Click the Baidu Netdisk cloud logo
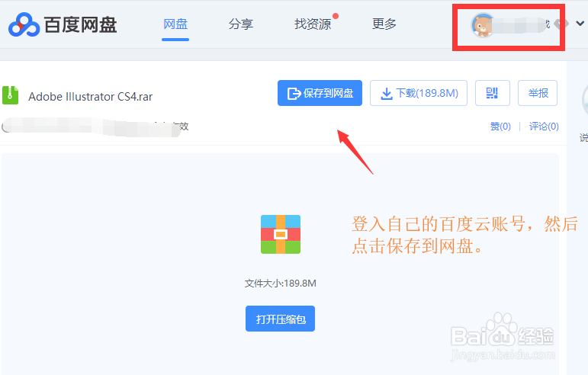This screenshot has height=375, width=588. 24,24
